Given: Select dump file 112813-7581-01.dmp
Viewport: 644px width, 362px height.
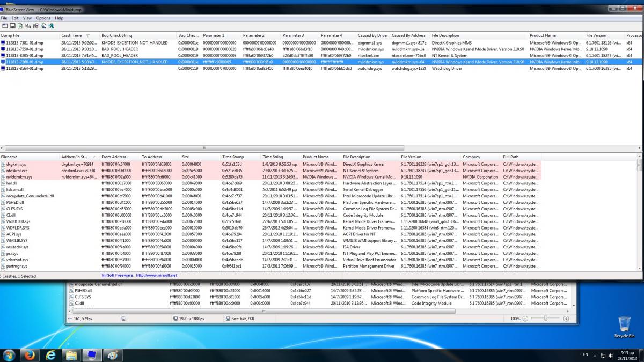Looking at the screenshot, I should pos(25,42).
